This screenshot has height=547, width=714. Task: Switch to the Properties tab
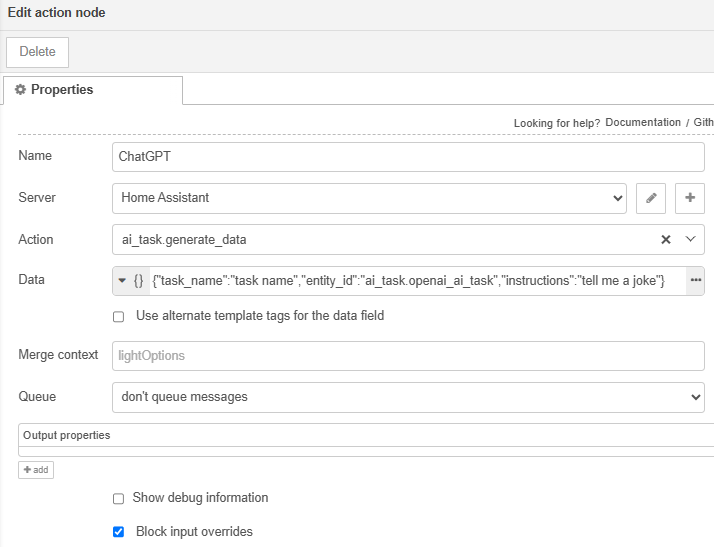click(x=92, y=90)
